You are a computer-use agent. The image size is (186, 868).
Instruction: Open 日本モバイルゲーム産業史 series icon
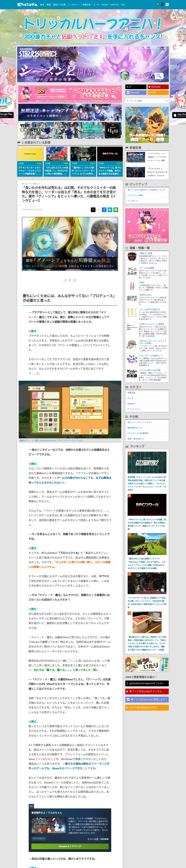click(132, 328)
